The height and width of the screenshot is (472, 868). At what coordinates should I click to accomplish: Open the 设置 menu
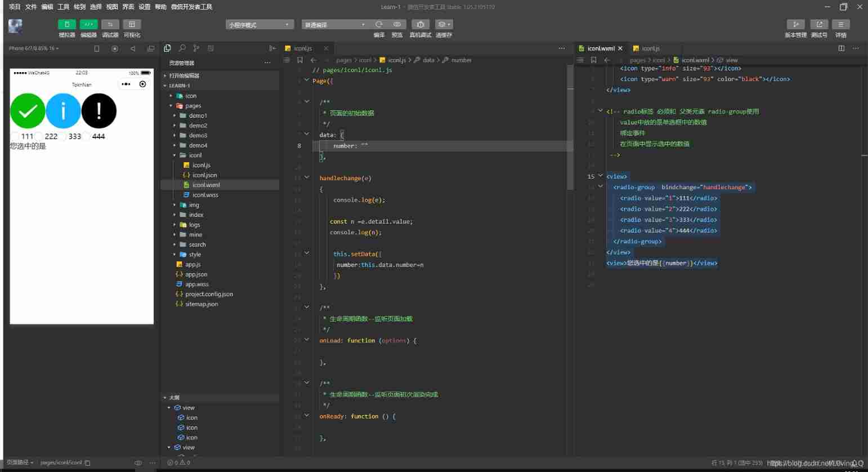coord(145,7)
